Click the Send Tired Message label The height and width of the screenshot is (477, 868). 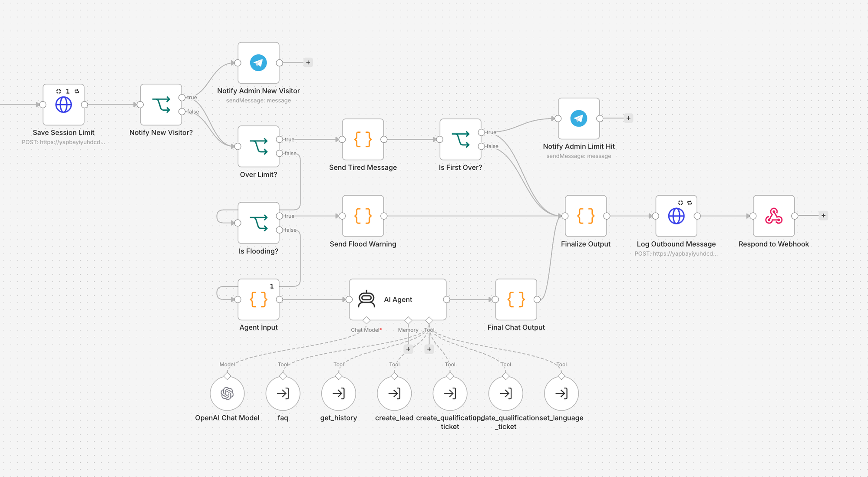pos(363,168)
